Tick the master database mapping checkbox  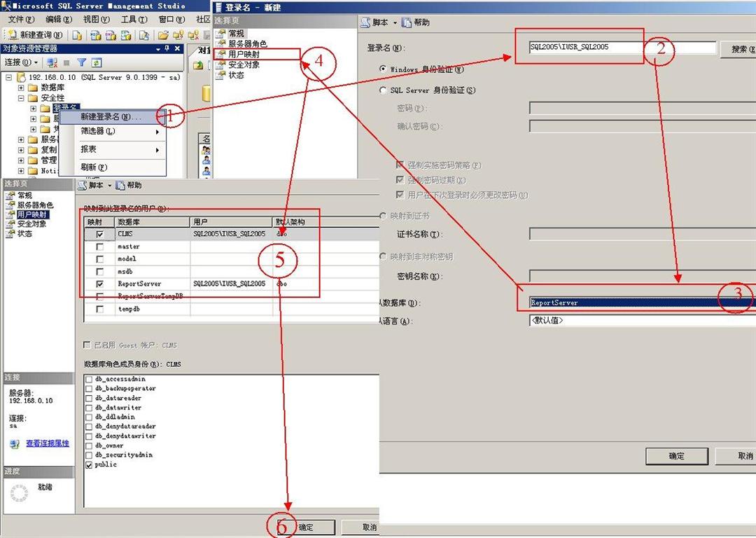click(100, 247)
